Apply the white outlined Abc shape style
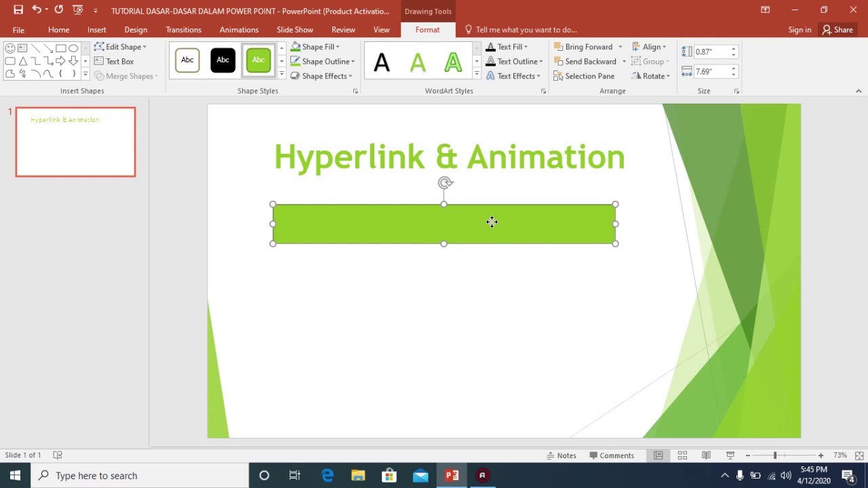 pyautogui.click(x=187, y=60)
